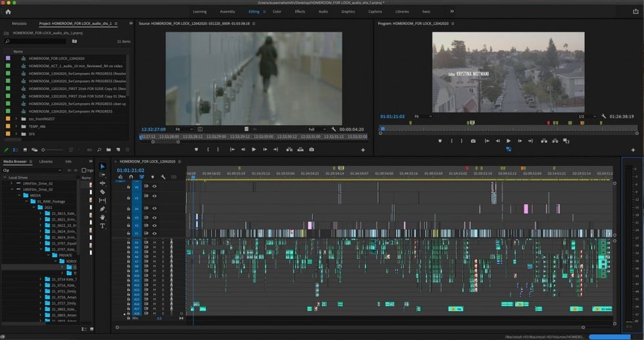Viewport: 644px width, 340px height.
Task: Click Go to In in Program monitor
Action: tap(487, 141)
